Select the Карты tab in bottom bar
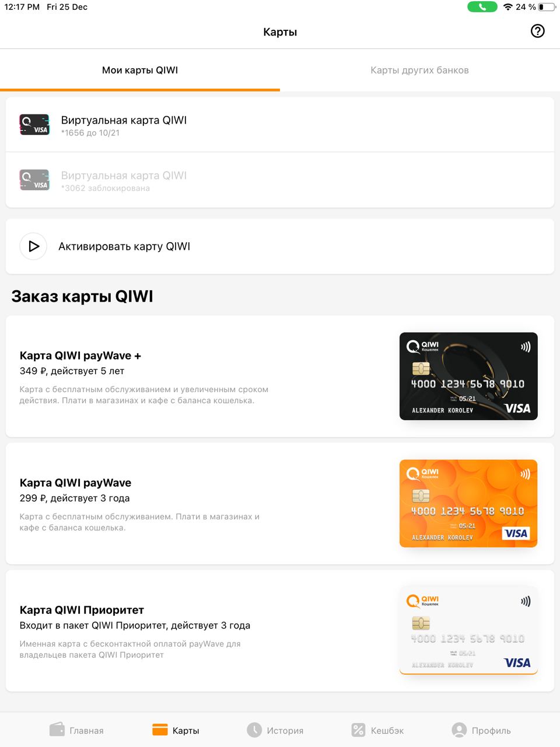Viewport: 560px width, 747px height. [176, 730]
